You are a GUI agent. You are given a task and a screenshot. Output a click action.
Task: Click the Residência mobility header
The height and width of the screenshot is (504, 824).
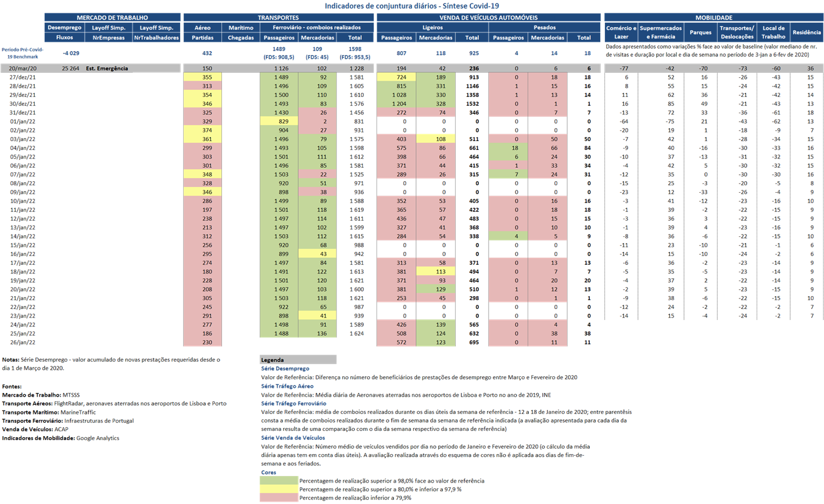tap(807, 32)
